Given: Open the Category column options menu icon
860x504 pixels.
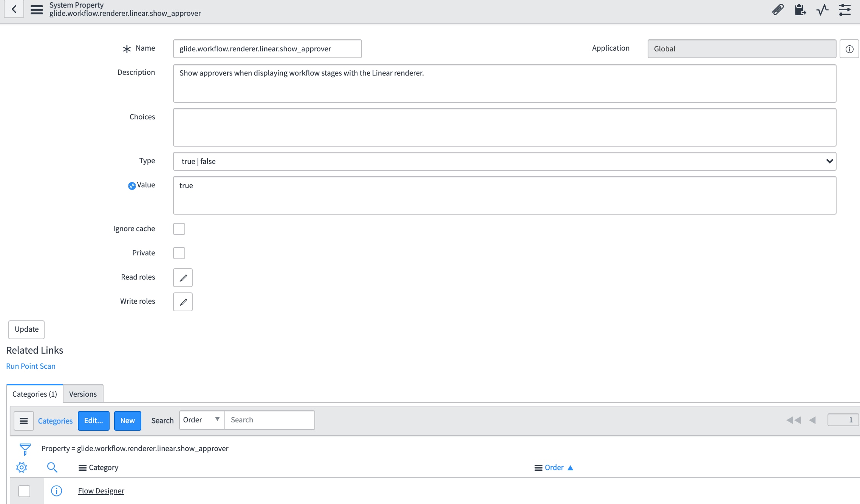Looking at the screenshot, I should [82, 468].
